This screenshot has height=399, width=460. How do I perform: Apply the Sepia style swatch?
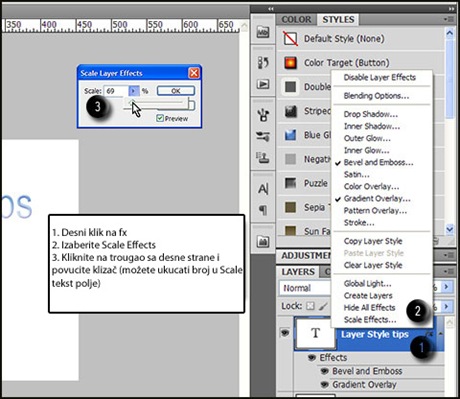pyautogui.click(x=290, y=207)
